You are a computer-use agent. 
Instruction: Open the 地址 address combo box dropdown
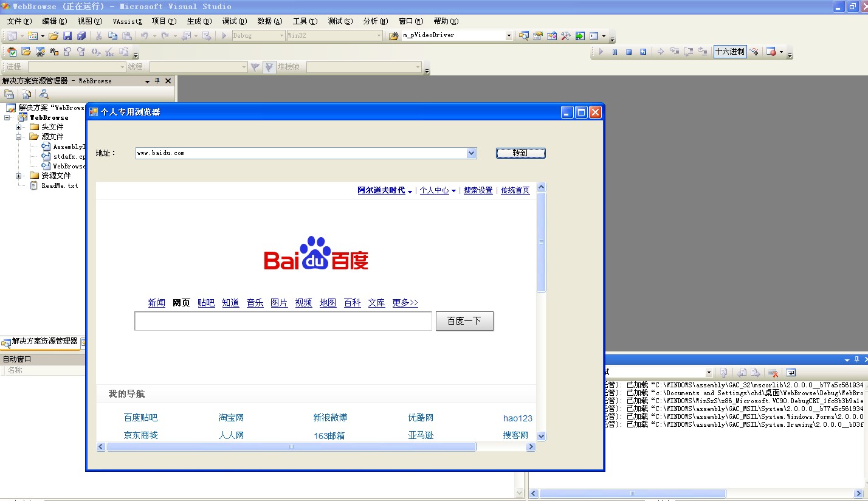[x=471, y=153]
